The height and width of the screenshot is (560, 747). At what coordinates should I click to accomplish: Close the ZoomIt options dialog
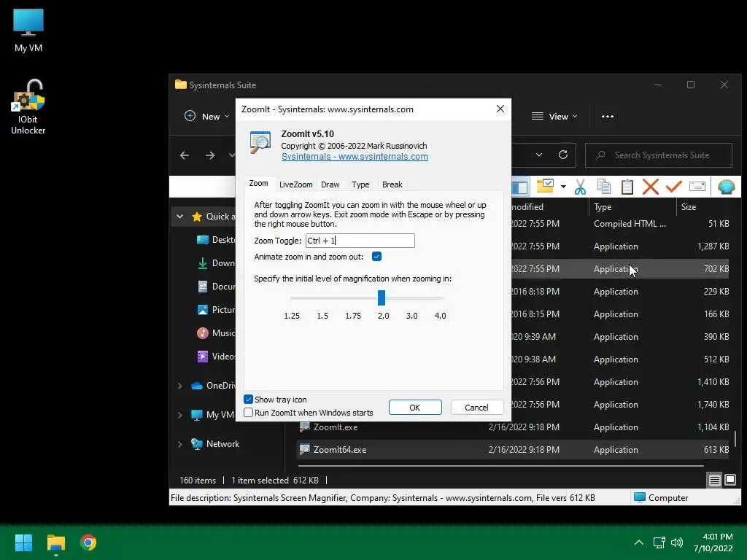(500, 109)
